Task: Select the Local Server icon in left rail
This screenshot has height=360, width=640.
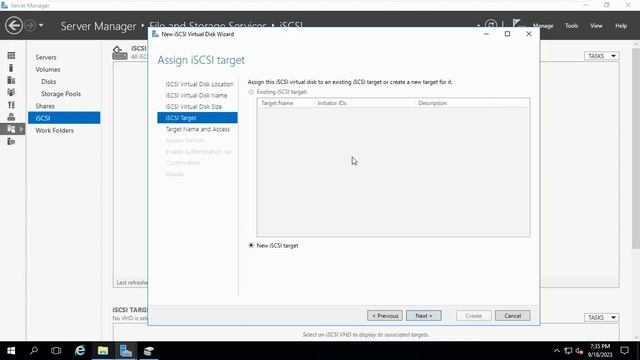Action: tap(11, 68)
